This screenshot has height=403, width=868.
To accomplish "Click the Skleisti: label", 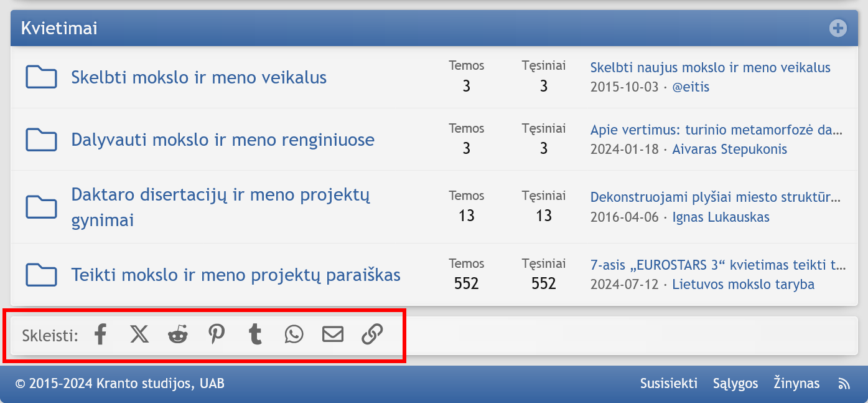I will click(x=50, y=336).
